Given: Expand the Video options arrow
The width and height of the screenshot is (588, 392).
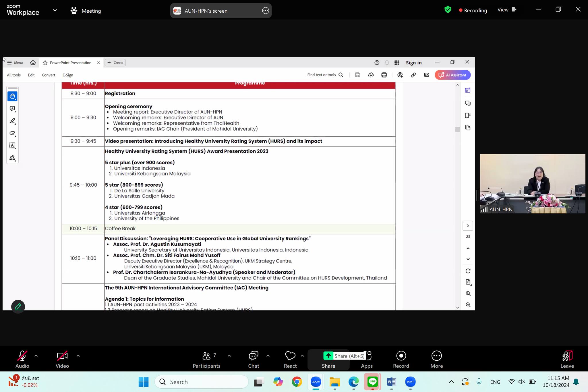Looking at the screenshot, I should [78, 356].
